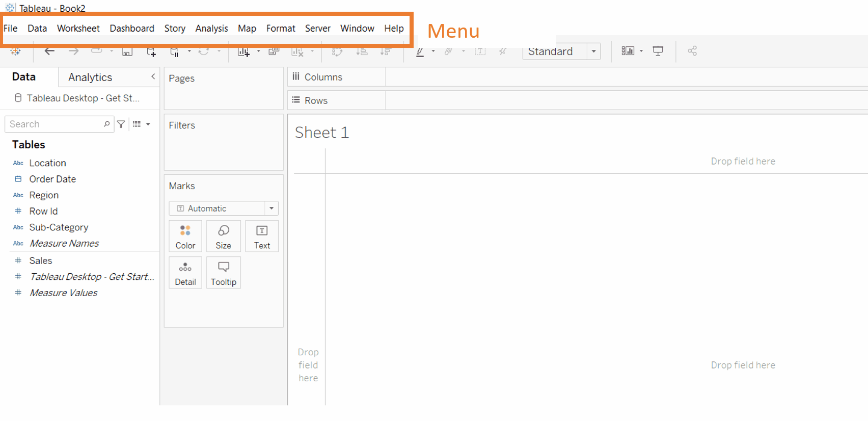Undo the last action with back arrow
The image size is (868, 421).
click(x=49, y=51)
